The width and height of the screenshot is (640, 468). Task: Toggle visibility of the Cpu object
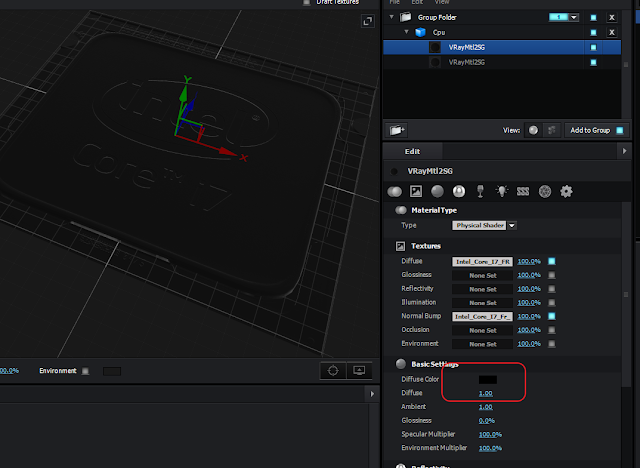(x=593, y=32)
